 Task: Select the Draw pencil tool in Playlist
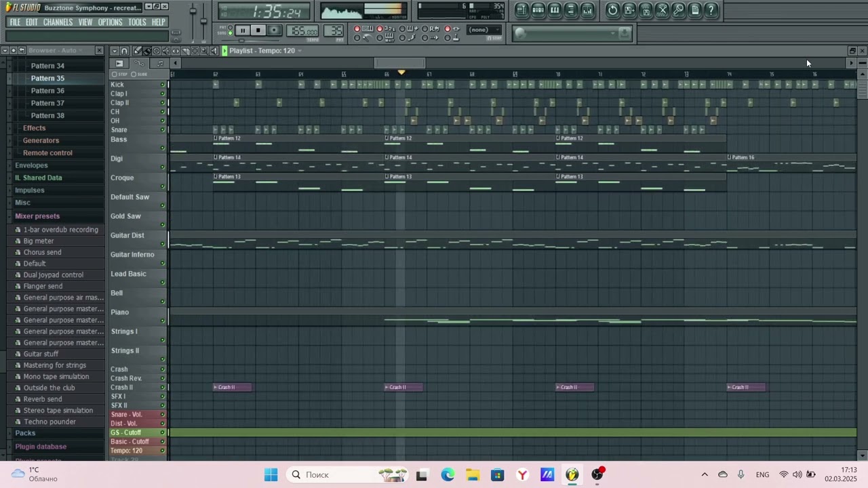[138, 51]
